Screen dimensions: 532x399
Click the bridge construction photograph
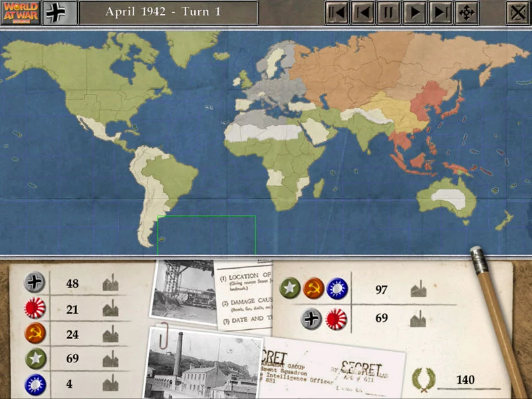tap(184, 291)
